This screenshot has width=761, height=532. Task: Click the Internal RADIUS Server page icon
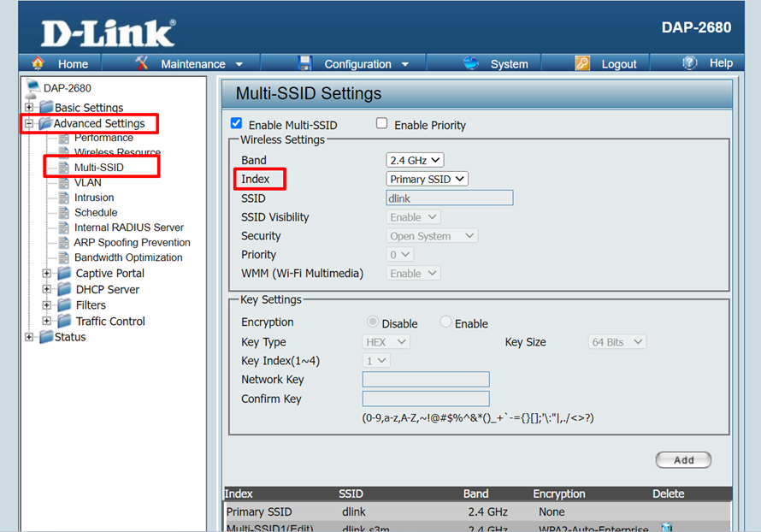tap(63, 228)
